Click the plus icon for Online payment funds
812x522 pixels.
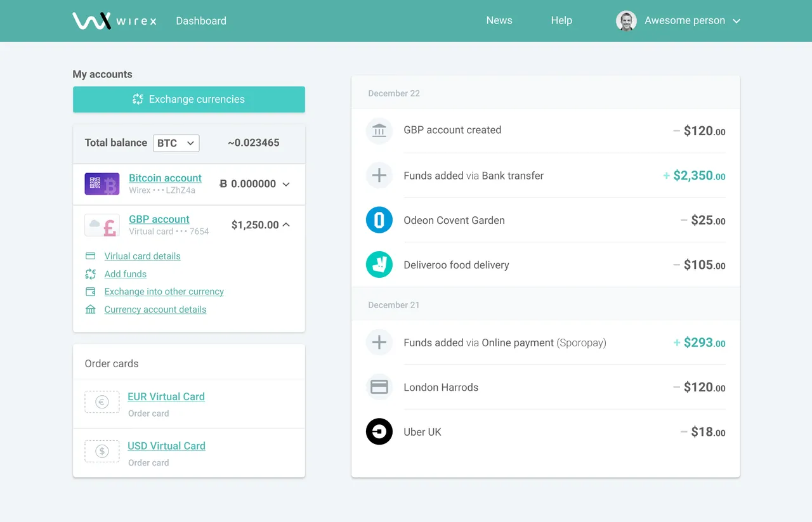379,343
